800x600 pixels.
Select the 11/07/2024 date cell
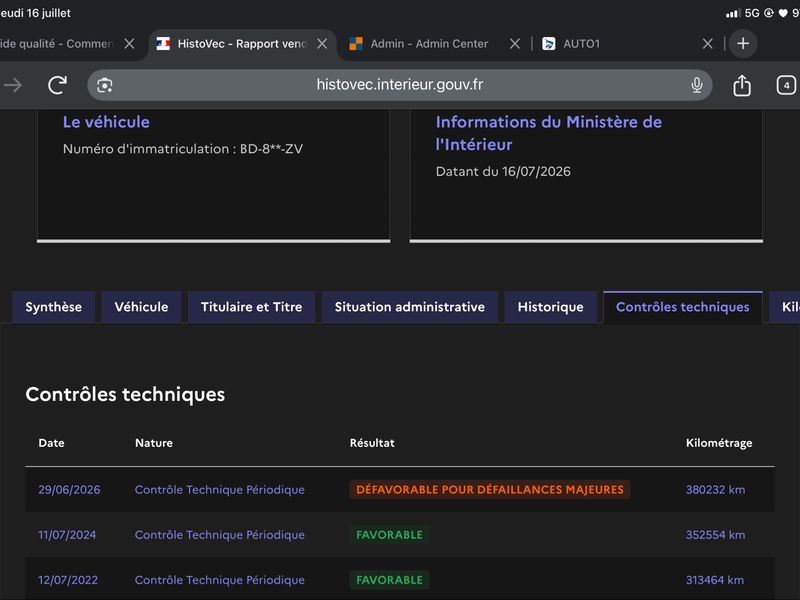67,535
